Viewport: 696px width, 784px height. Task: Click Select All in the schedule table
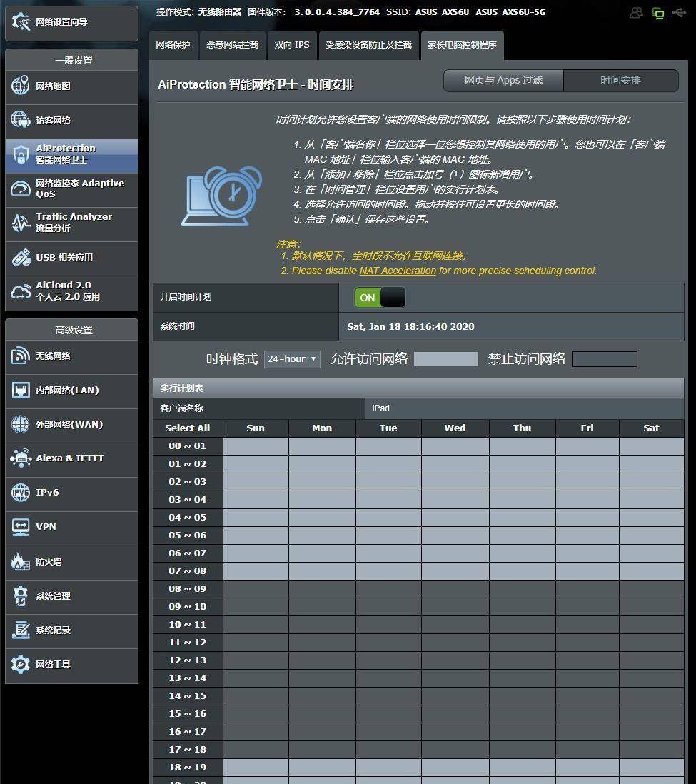click(188, 428)
